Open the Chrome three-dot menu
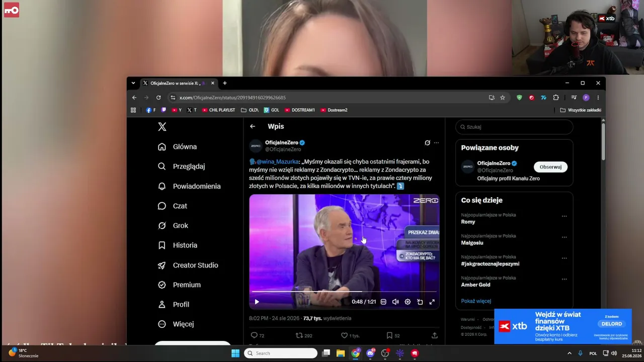The image size is (644, 362). point(598,98)
